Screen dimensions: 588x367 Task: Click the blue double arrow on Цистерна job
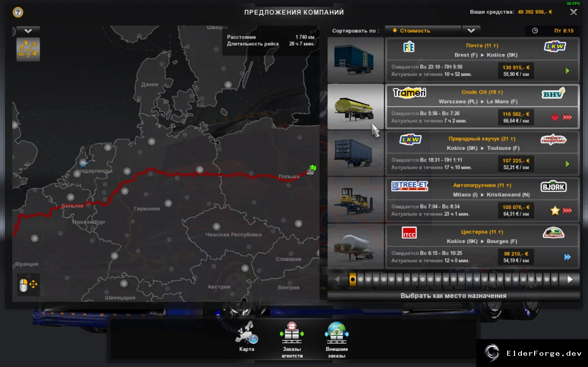[x=567, y=257]
